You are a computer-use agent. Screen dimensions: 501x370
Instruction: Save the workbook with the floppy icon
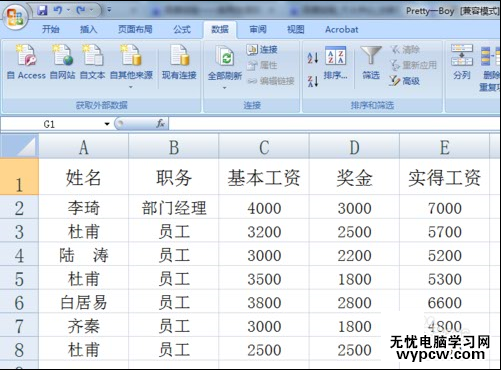42,10
